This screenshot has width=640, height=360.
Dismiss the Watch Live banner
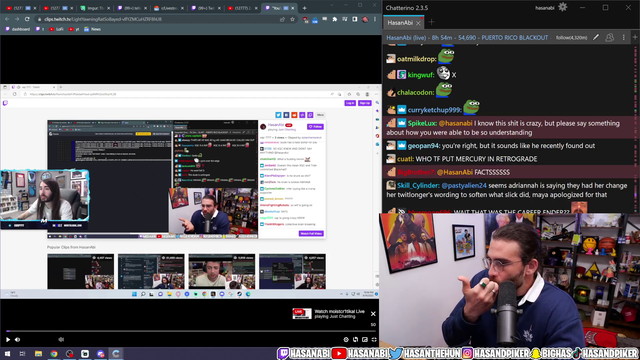[x=373, y=313]
